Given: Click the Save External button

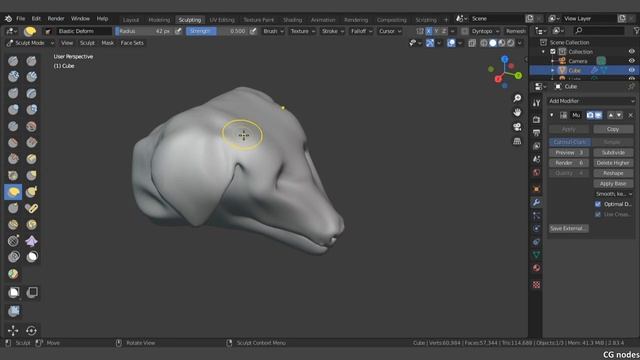Looking at the screenshot, I should (569, 228).
